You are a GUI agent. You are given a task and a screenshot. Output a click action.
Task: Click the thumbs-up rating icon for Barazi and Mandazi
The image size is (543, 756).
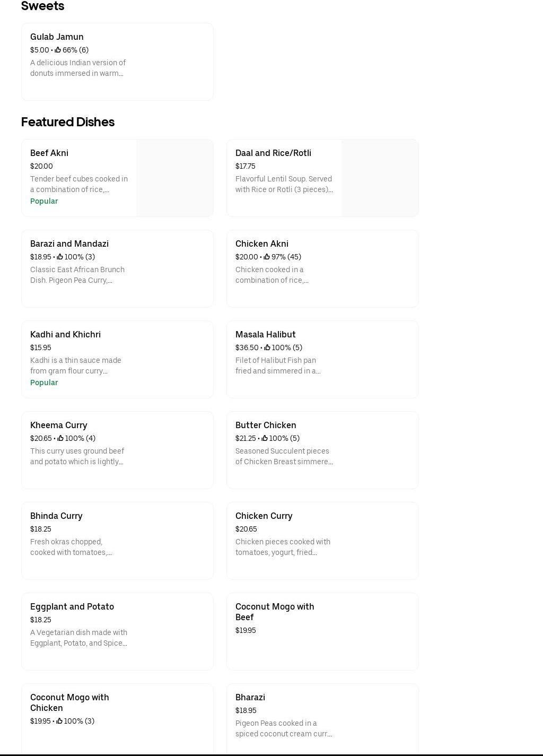60,257
